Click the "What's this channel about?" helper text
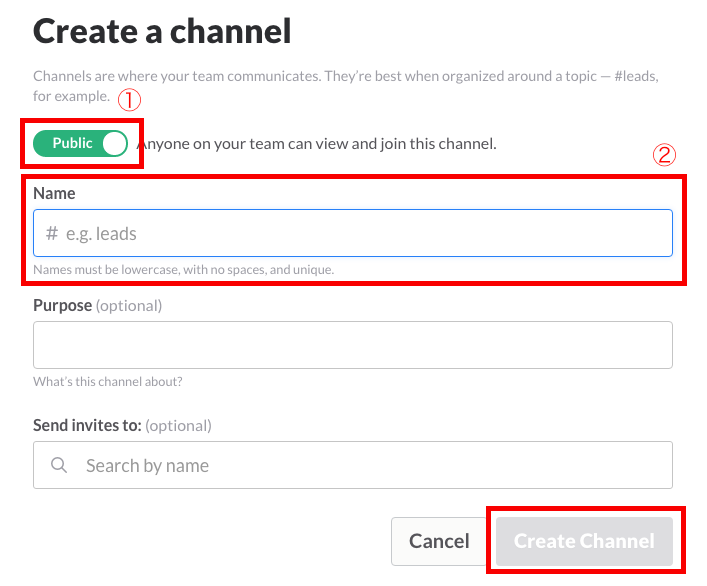 tap(108, 381)
